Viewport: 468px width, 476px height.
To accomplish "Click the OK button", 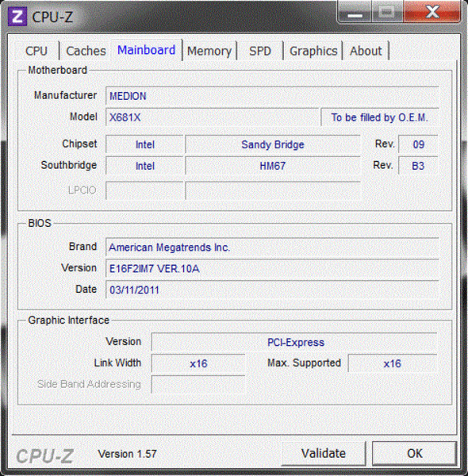I will tap(415, 453).
